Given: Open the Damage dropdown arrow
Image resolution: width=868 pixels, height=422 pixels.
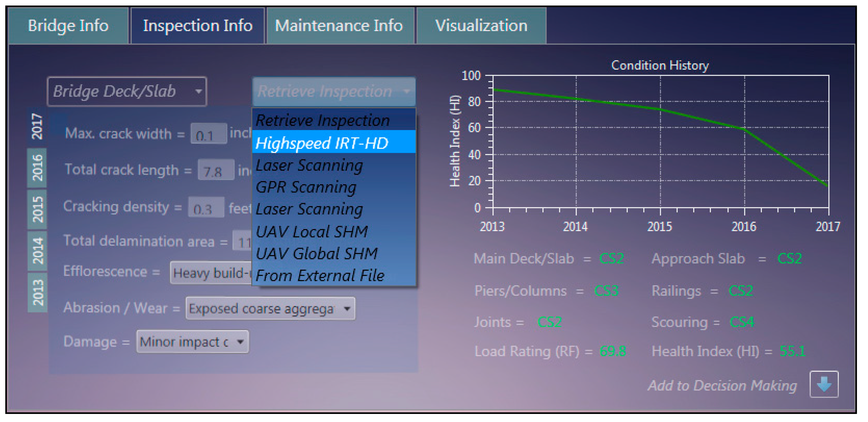Looking at the screenshot, I should pos(240,342).
